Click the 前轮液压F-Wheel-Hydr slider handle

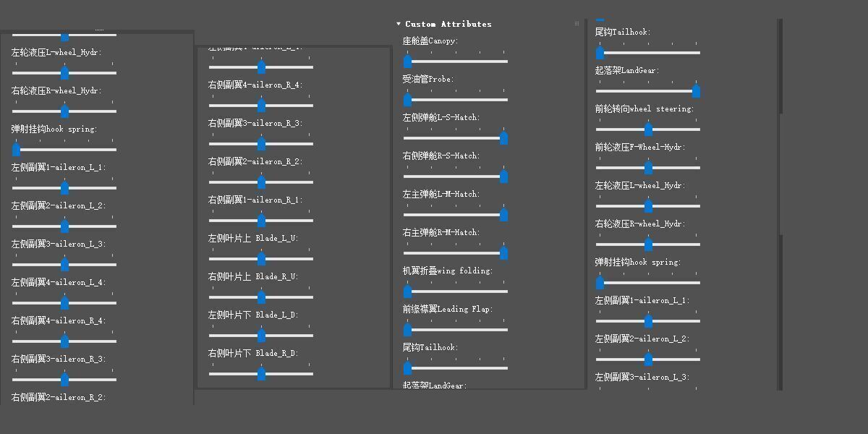click(x=648, y=168)
